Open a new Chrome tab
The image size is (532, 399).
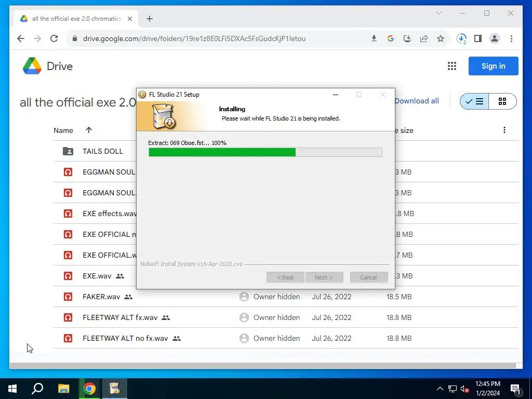pyautogui.click(x=150, y=19)
